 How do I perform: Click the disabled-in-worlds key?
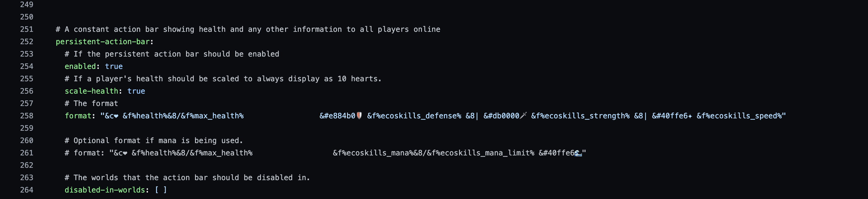(x=105, y=190)
